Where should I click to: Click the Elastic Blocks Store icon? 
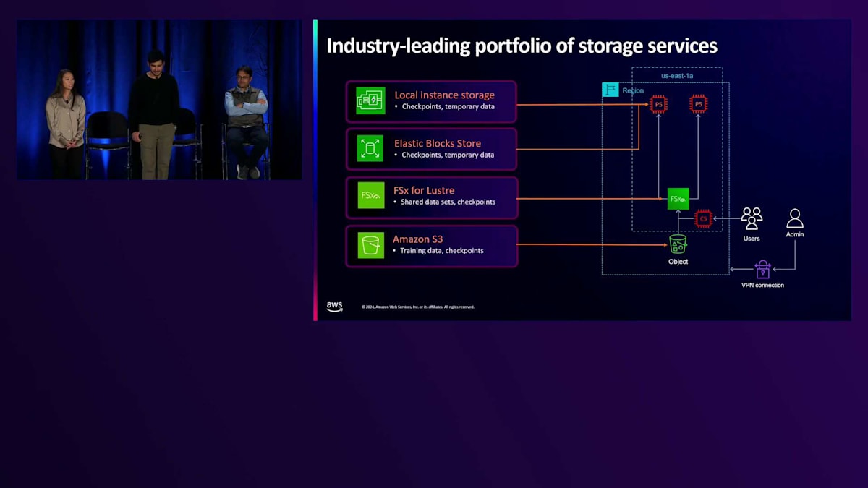(371, 148)
